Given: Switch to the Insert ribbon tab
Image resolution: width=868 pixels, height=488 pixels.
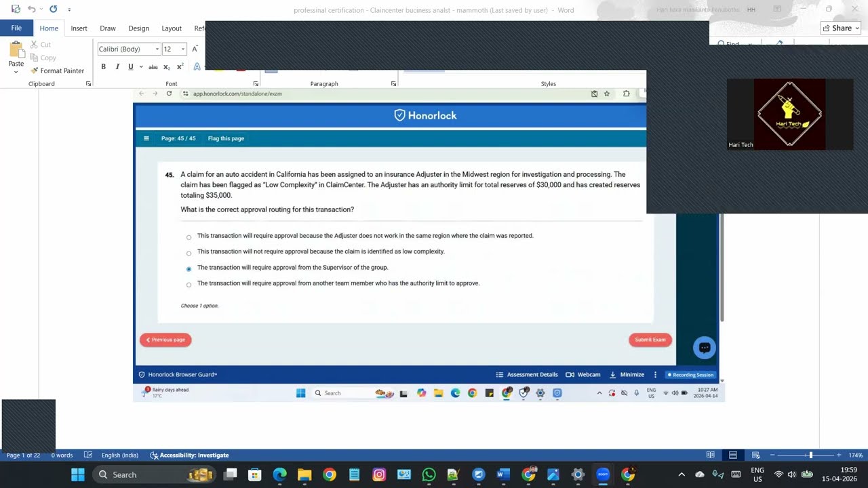Looking at the screenshot, I should point(79,28).
